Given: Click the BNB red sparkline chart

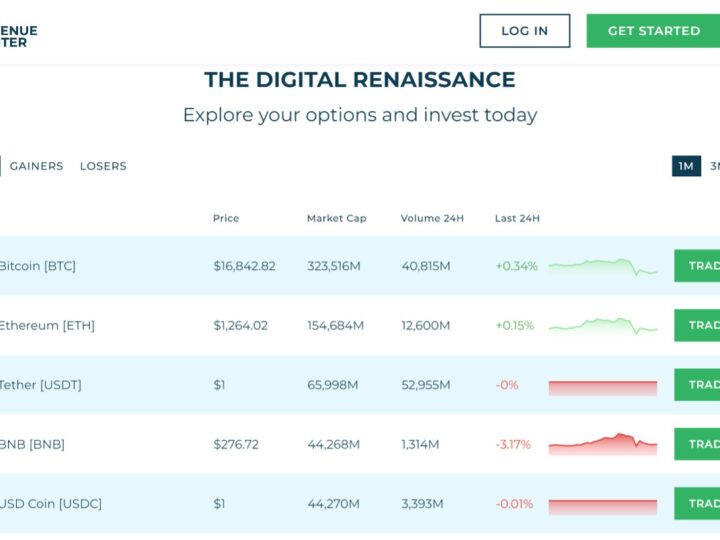Looking at the screenshot, I should click(602, 442).
